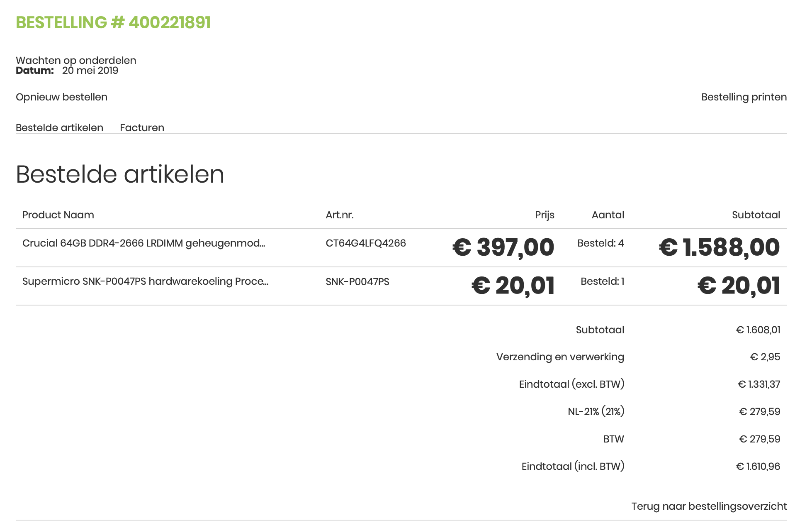
Task: Click article number CT64G4LFQ4266
Action: [x=365, y=243]
